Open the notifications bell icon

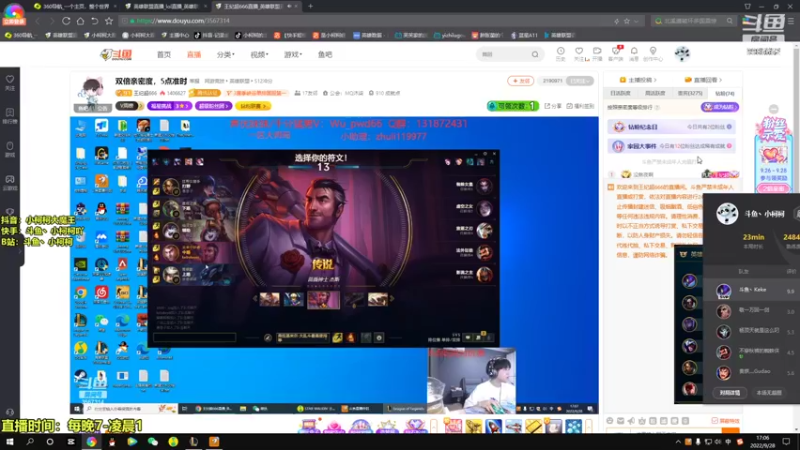point(634,51)
